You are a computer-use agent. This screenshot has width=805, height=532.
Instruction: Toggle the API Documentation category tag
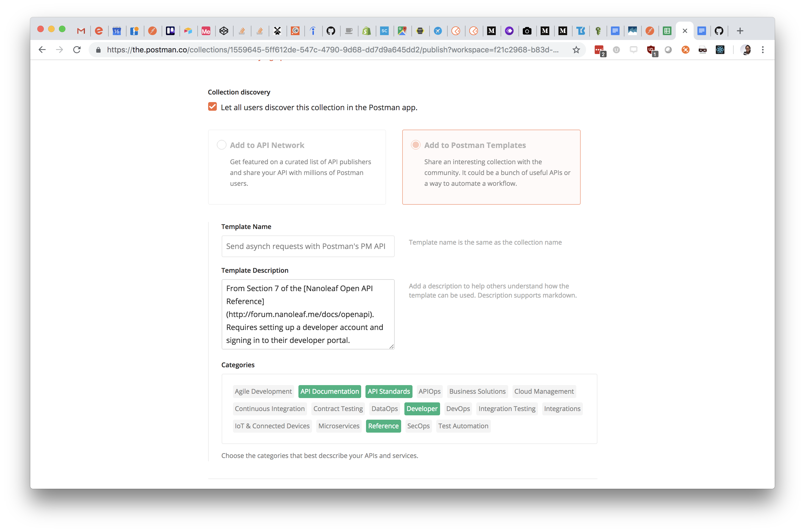[x=329, y=391]
